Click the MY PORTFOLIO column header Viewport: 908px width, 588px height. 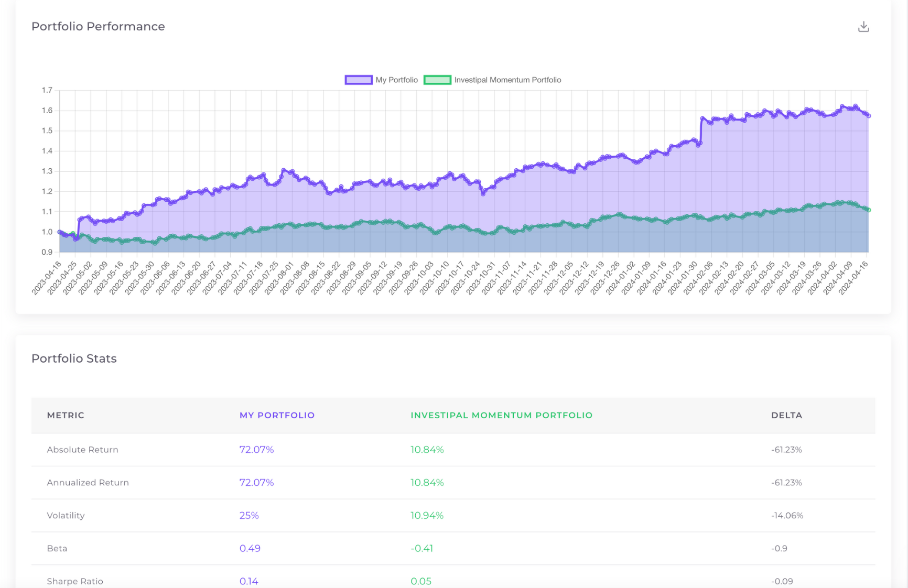coord(277,415)
